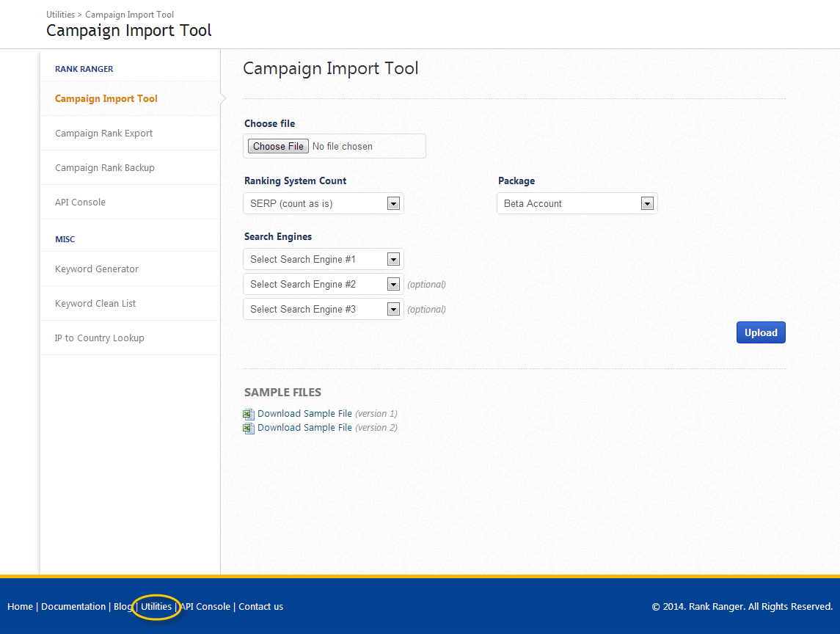The width and height of the screenshot is (840, 634).
Task: Expand the Package dropdown
Action: [x=577, y=203]
